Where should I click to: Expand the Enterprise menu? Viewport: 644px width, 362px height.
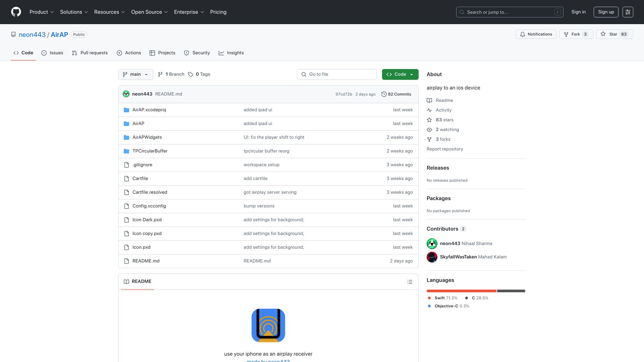(x=189, y=12)
